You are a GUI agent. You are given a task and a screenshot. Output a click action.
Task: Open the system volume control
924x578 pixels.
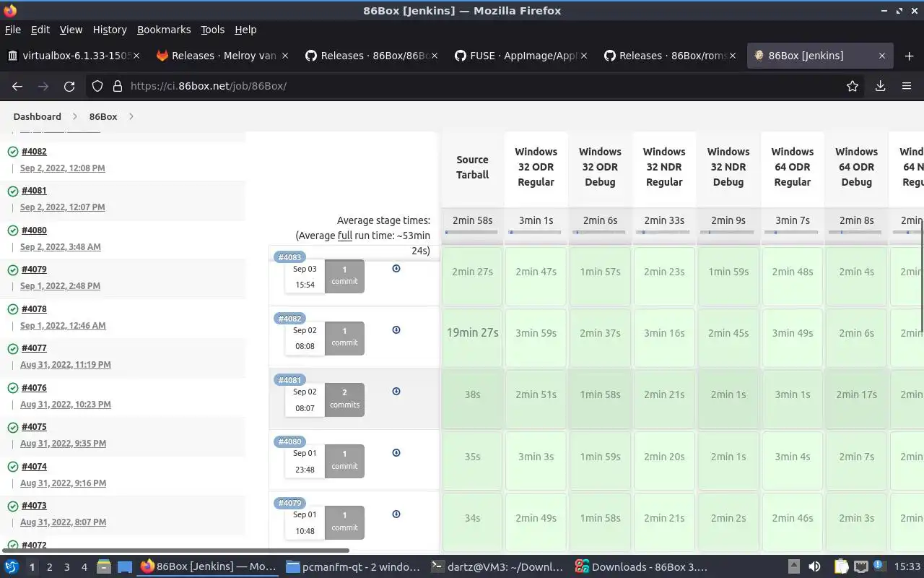[815, 567]
